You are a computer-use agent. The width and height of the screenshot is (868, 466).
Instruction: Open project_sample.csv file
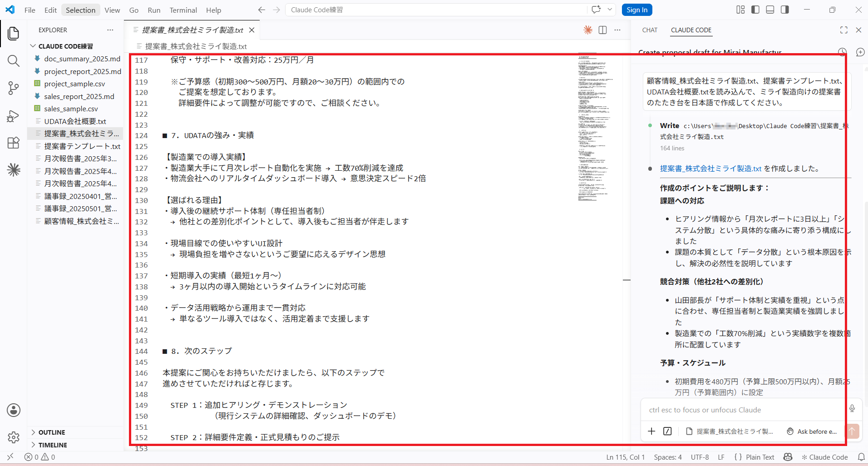(x=75, y=84)
